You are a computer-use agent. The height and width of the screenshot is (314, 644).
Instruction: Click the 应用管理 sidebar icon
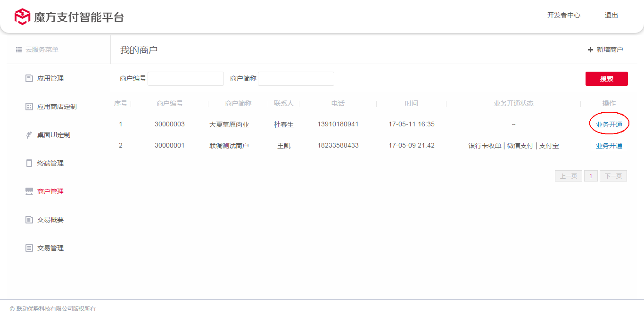point(29,78)
